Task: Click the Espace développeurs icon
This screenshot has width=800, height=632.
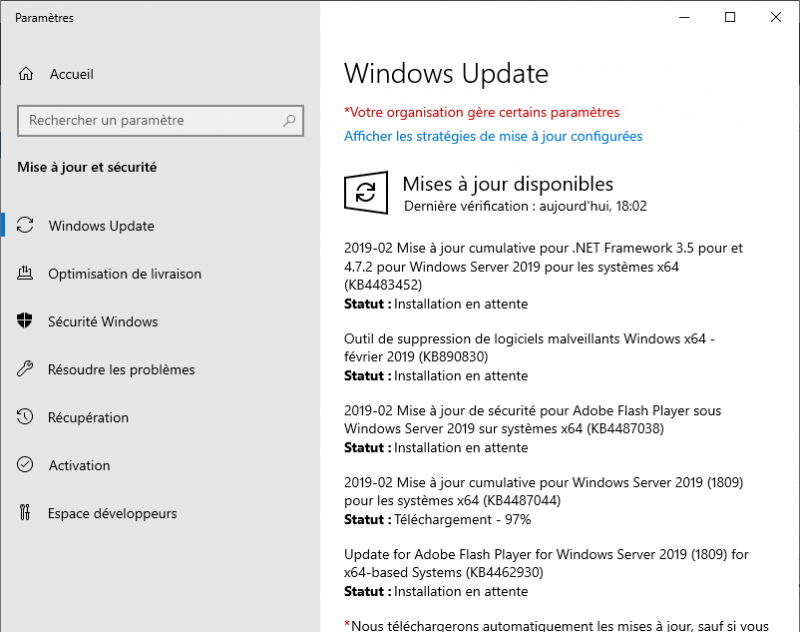Action: click(x=28, y=513)
